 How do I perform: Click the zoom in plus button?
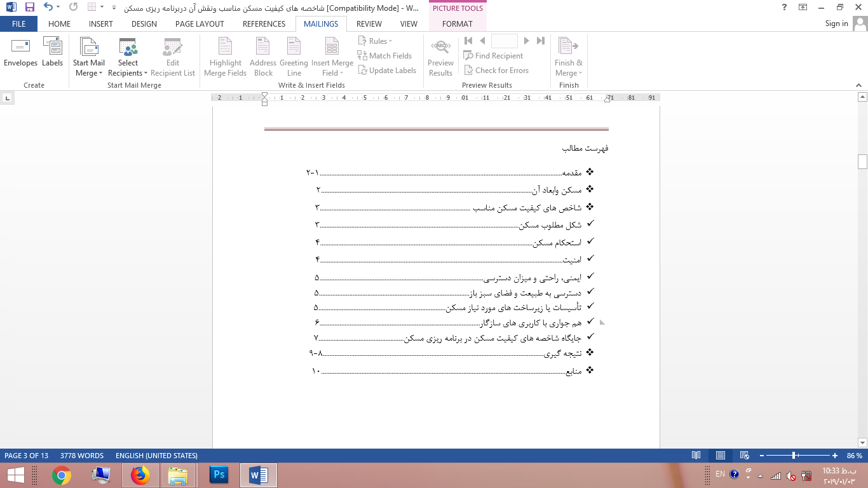click(x=835, y=456)
